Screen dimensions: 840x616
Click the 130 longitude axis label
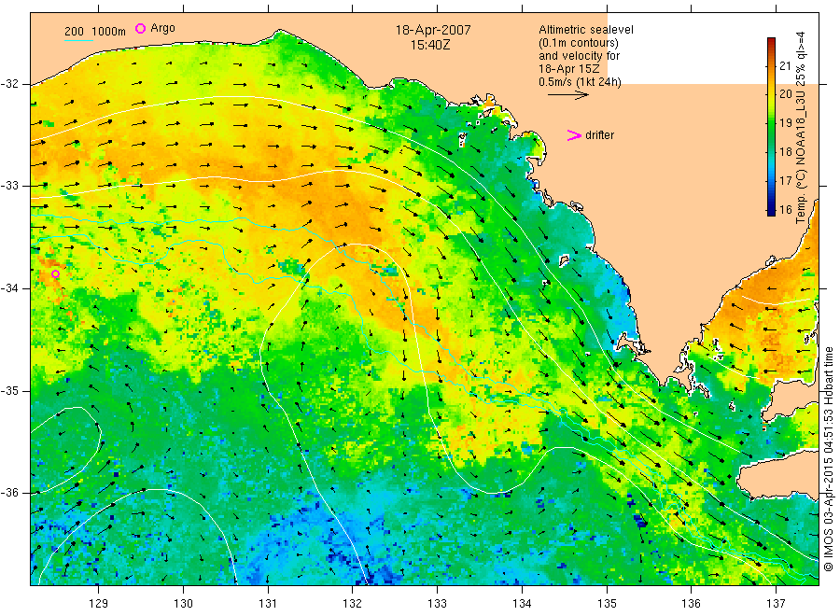click(x=183, y=604)
